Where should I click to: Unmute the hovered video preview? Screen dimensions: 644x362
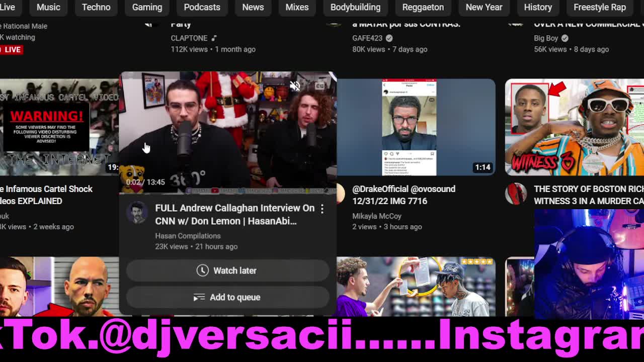coord(295,86)
